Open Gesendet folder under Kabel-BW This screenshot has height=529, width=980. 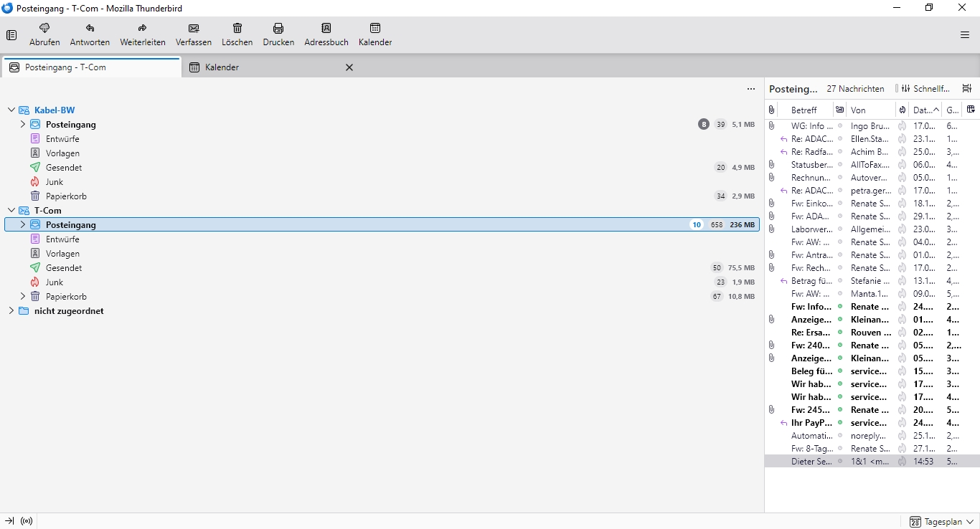64,168
